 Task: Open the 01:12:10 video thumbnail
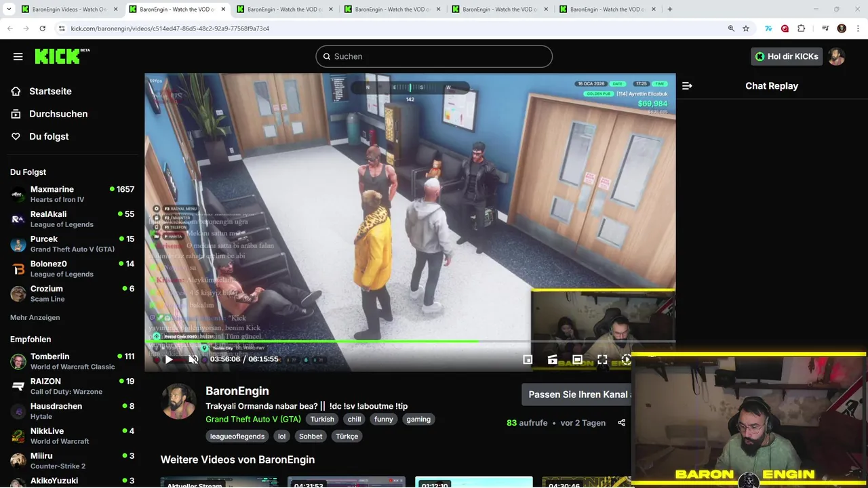coord(473,482)
